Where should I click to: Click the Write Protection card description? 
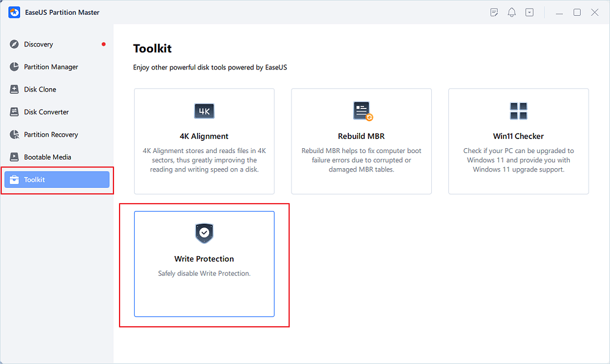[x=204, y=274]
